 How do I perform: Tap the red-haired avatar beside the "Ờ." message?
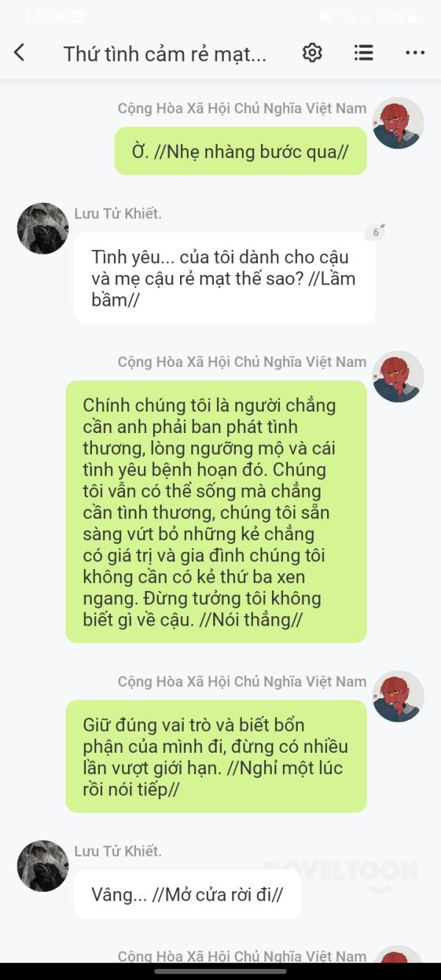(x=398, y=123)
